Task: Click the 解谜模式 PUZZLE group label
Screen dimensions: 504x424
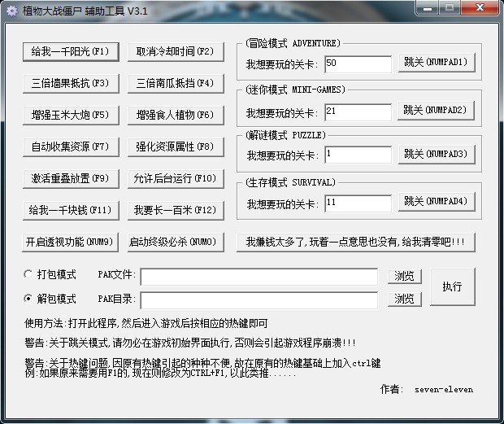Action: tap(285, 135)
